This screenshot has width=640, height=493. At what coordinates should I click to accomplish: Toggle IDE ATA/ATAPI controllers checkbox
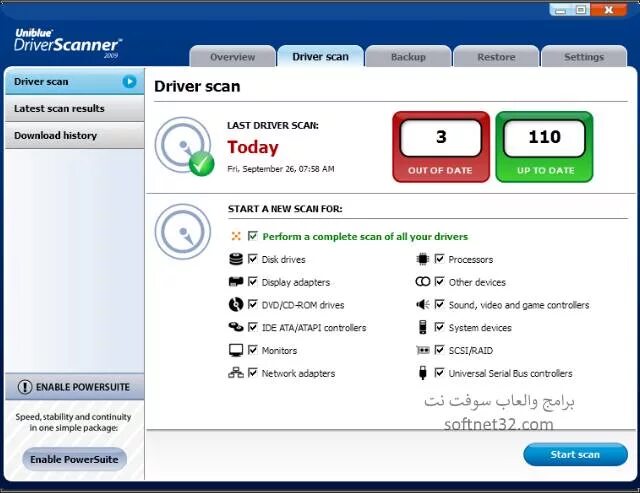point(253,327)
